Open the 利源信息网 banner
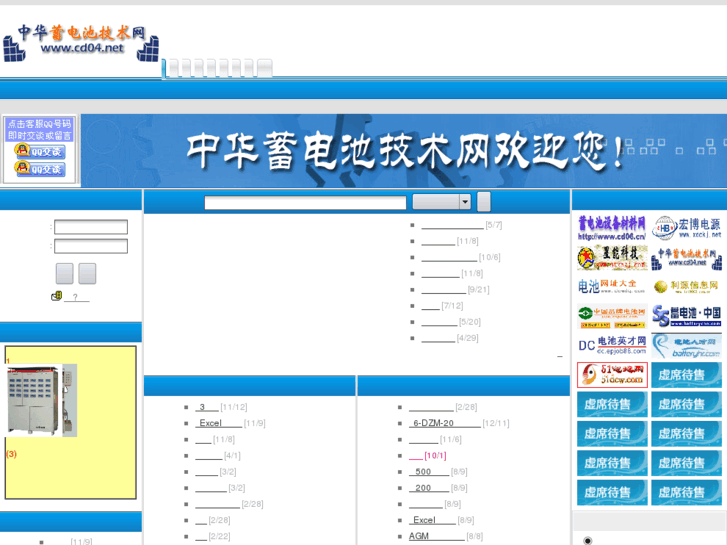The width and height of the screenshot is (727, 545). 687,287
